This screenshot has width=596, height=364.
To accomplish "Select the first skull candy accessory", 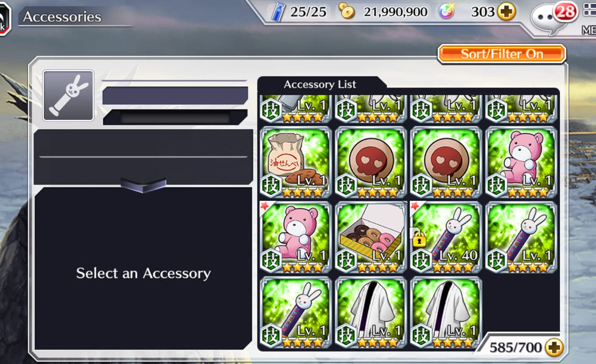I will pyautogui.click(x=371, y=163).
